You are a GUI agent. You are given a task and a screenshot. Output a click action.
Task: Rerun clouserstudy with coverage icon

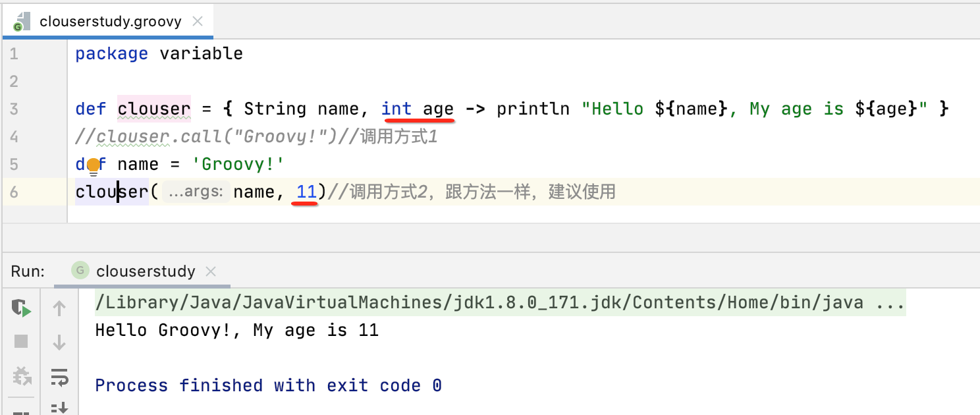(x=21, y=308)
